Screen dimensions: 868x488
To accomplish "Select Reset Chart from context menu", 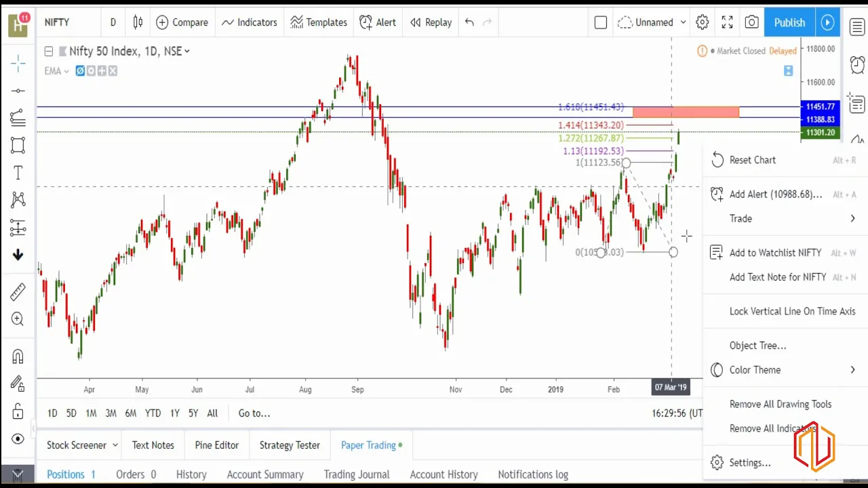I will click(785, 160).
